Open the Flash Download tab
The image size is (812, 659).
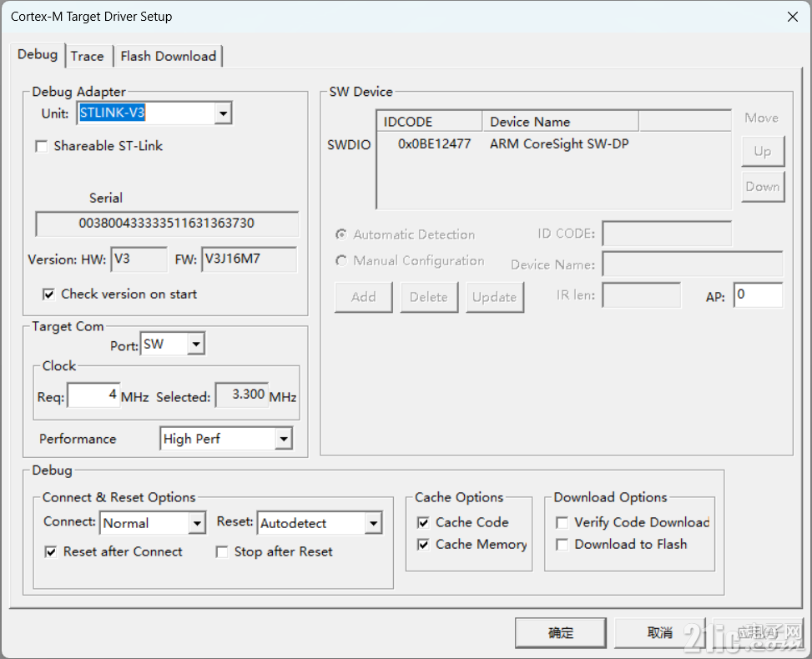[169, 56]
